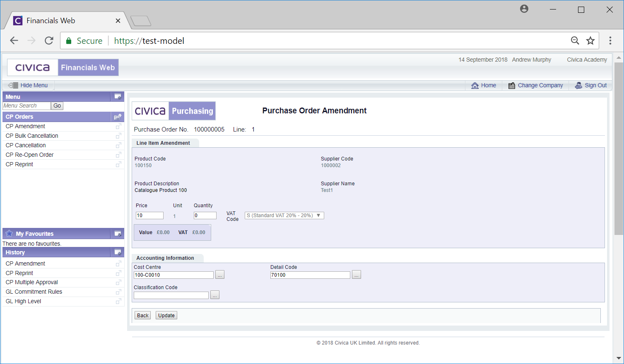This screenshot has height=364, width=624.
Task: Click the zoom magnifier icon in address bar
Action: (x=575, y=41)
